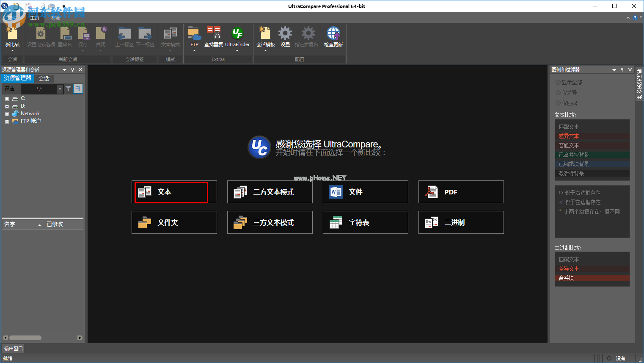
Task: Click the 已合并块背景 green color row
Action: [x=592, y=155]
